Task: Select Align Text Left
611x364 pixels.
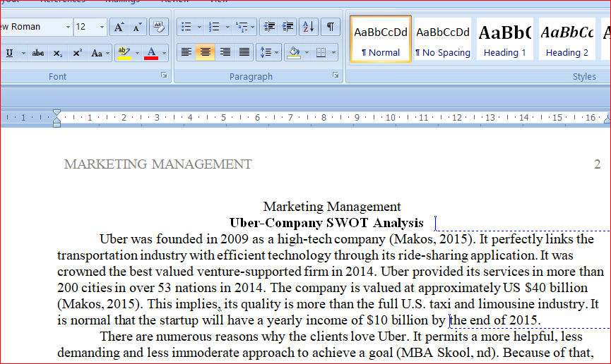Action: pos(186,52)
